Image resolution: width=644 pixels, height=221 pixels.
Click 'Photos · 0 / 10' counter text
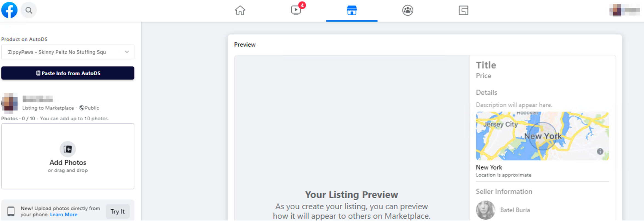tap(18, 118)
